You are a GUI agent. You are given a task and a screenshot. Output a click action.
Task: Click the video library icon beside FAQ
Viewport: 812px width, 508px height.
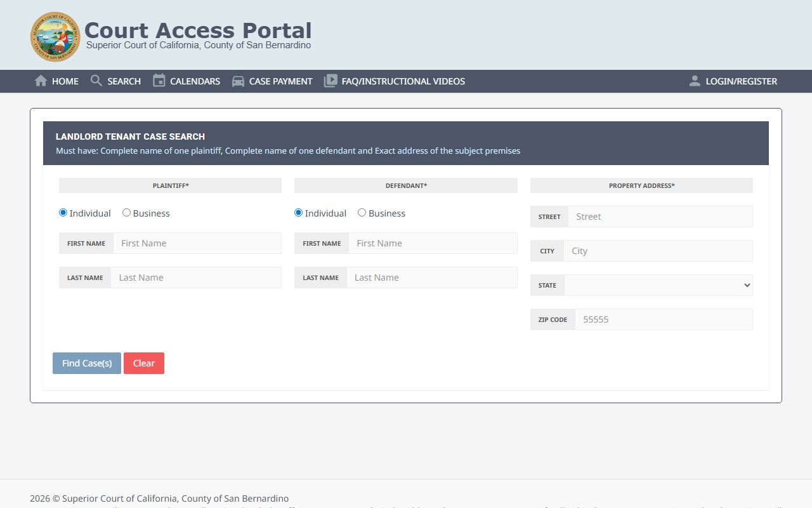click(331, 81)
